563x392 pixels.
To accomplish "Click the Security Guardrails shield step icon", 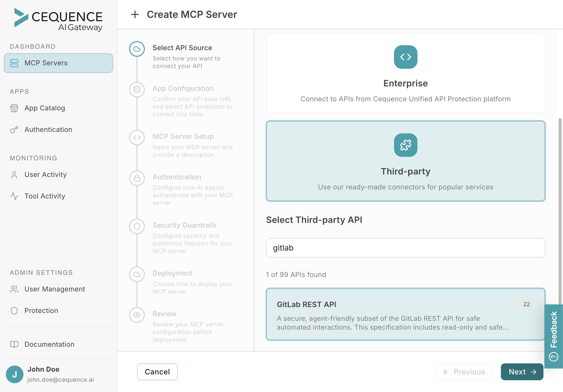I will [137, 226].
